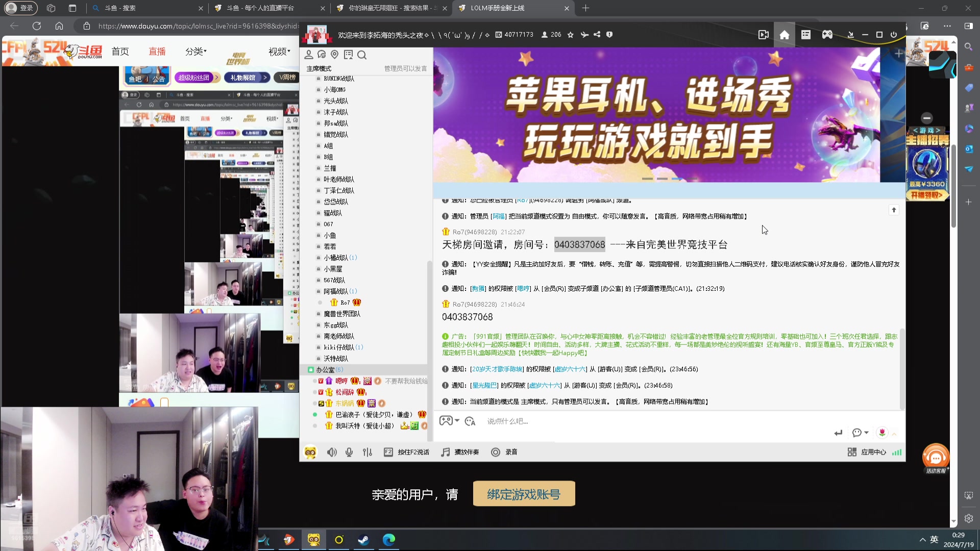Click the emoji font icon in chat input
This screenshot has width=980, height=551.
[x=471, y=421]
